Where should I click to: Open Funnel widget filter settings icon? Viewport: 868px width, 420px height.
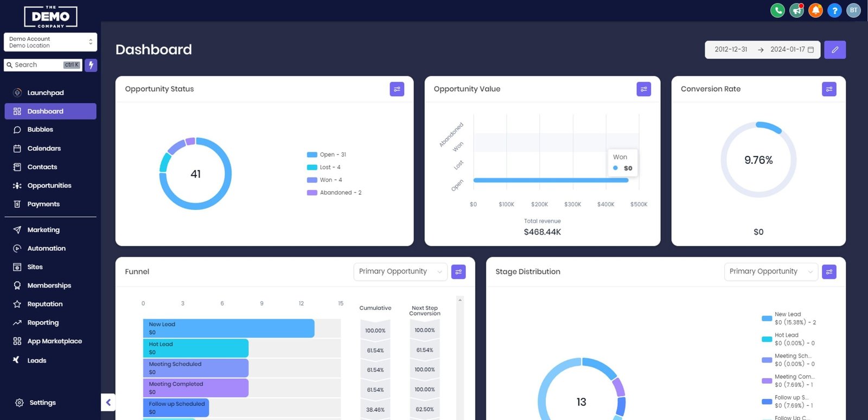458,272
